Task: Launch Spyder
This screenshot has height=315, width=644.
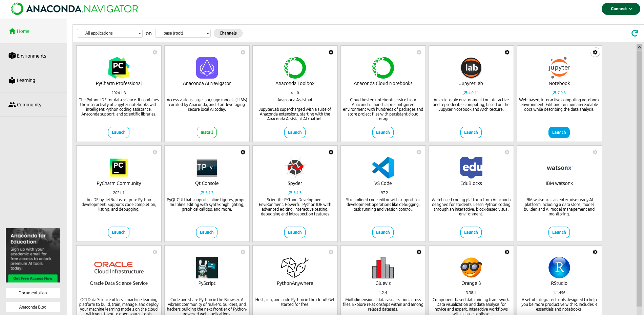Action: [295, 232]
